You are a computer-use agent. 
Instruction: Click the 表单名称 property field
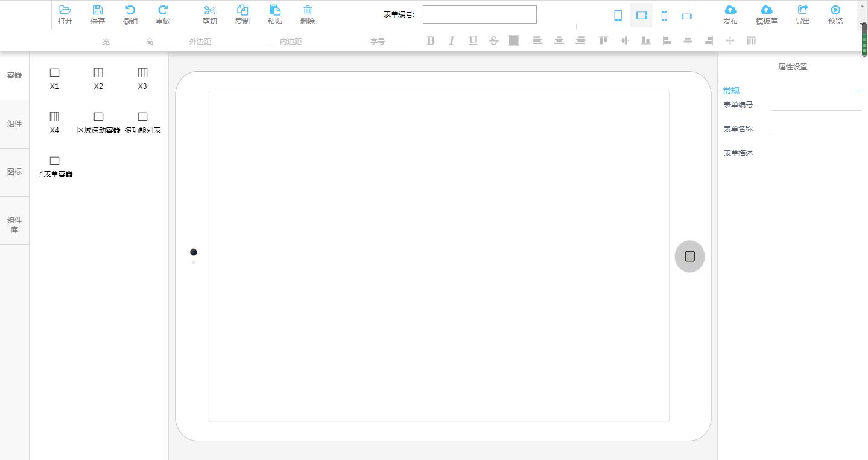pyautogui.click(x=817, y=129)
